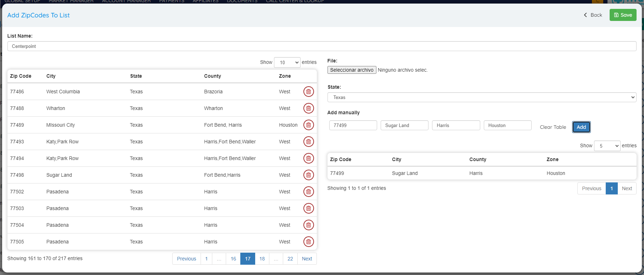
Task: Remove zip code 77489 Missouri City
Action: [x=308, y=125]
